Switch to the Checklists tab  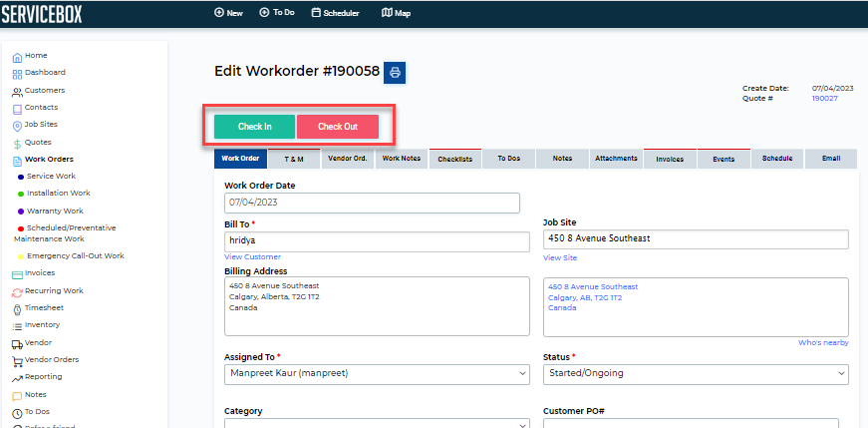point(455,159)
